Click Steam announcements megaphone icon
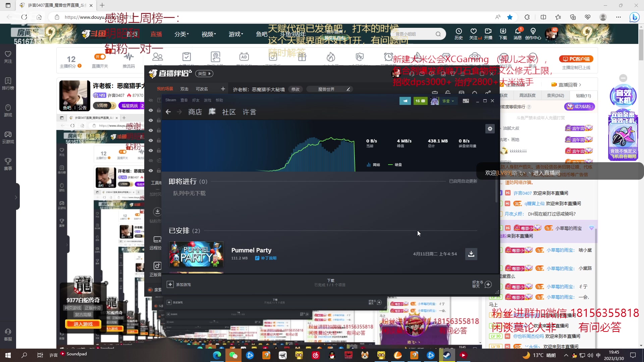This screenshot has width=644, height=362. [405, 101]
